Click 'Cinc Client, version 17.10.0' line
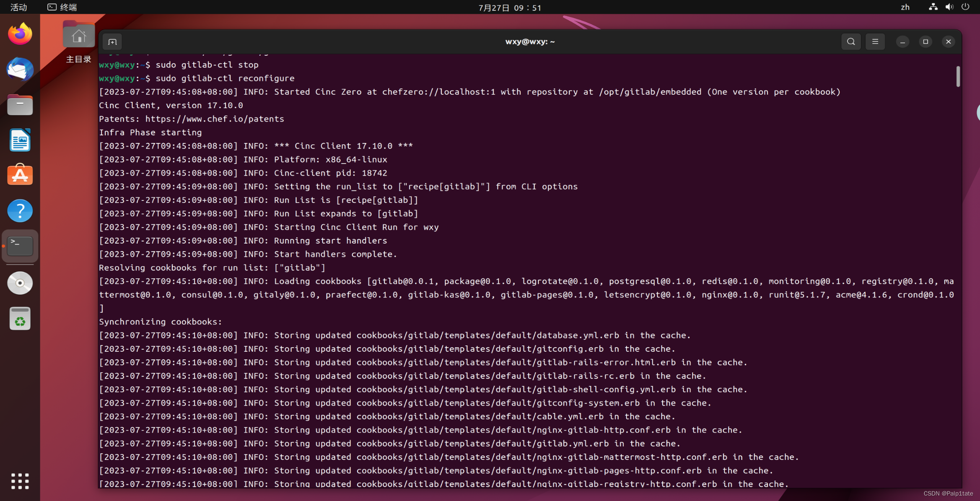The width and height of the screenshot is (980, 501). (171, 105)
